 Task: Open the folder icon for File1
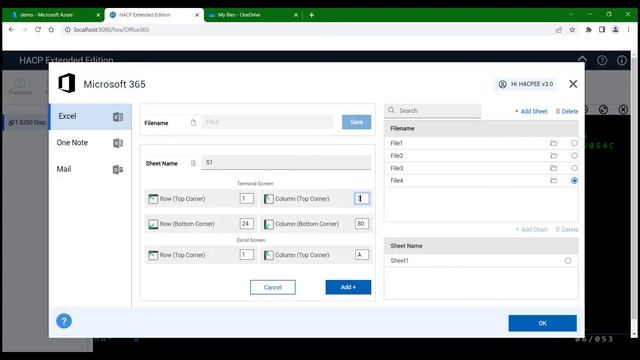pos(553,143)
